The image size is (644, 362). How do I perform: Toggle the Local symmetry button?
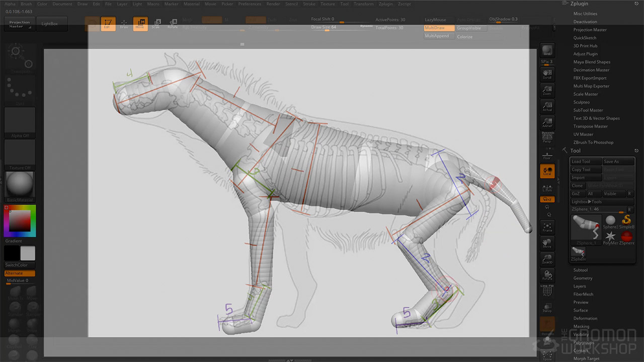(x=547, y=171)
